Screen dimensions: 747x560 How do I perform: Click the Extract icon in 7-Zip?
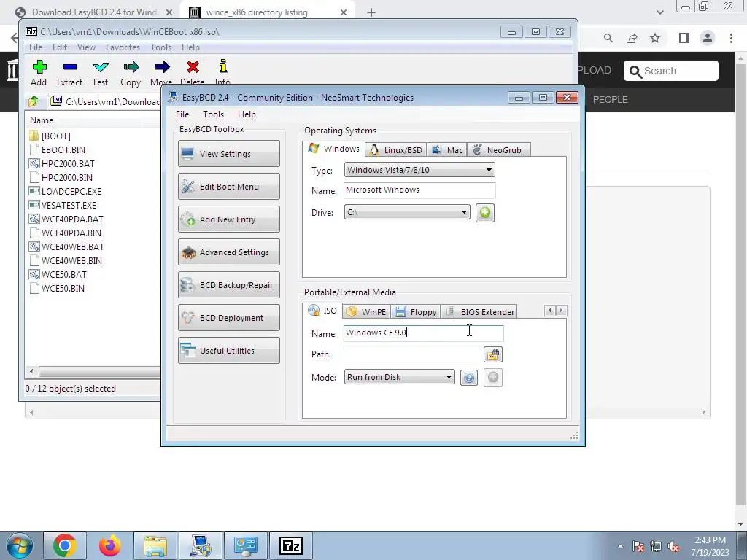pos(69,66)
